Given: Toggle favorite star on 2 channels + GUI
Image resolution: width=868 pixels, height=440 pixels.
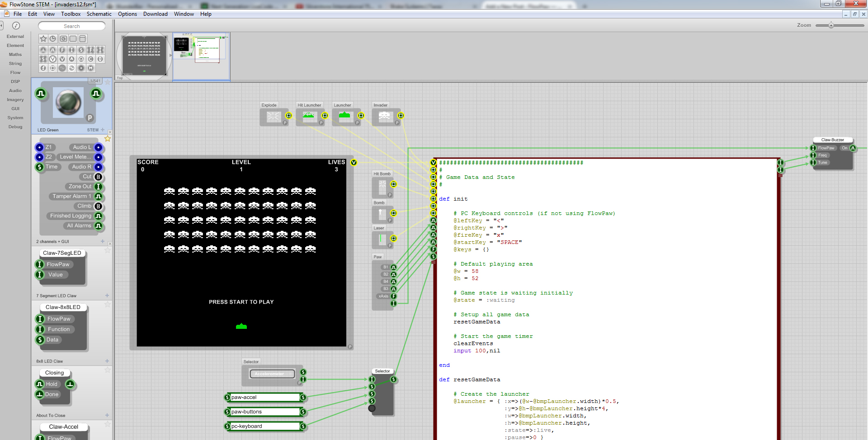Looking at the screenshot, I should point(108,139).
